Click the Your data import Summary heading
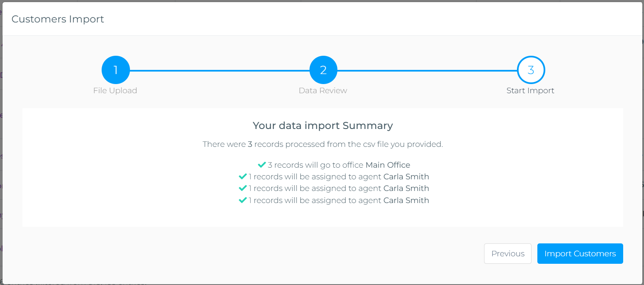This screenshot has width=644, height=285. coord(323,125)
